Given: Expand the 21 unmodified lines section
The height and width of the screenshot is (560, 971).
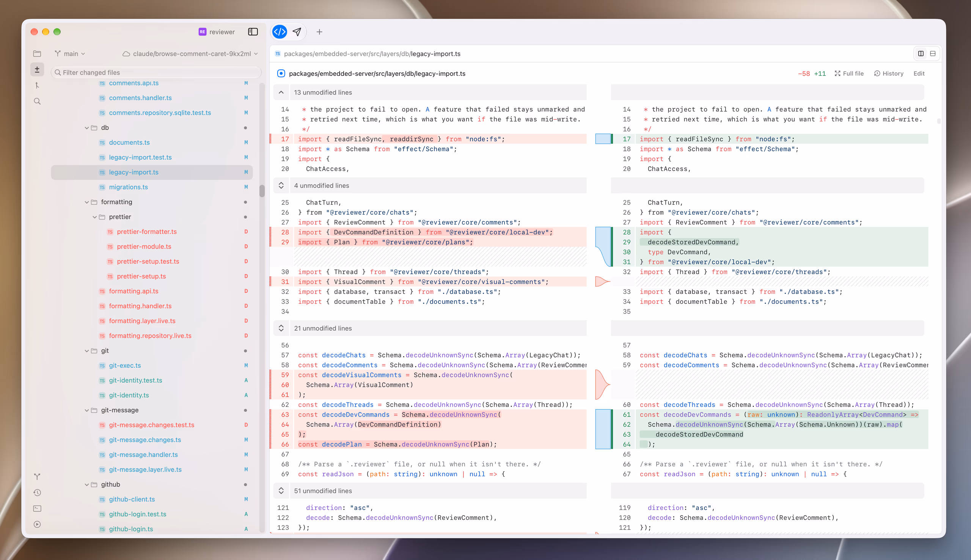Looking at the screenshot, I should (281, 328).
